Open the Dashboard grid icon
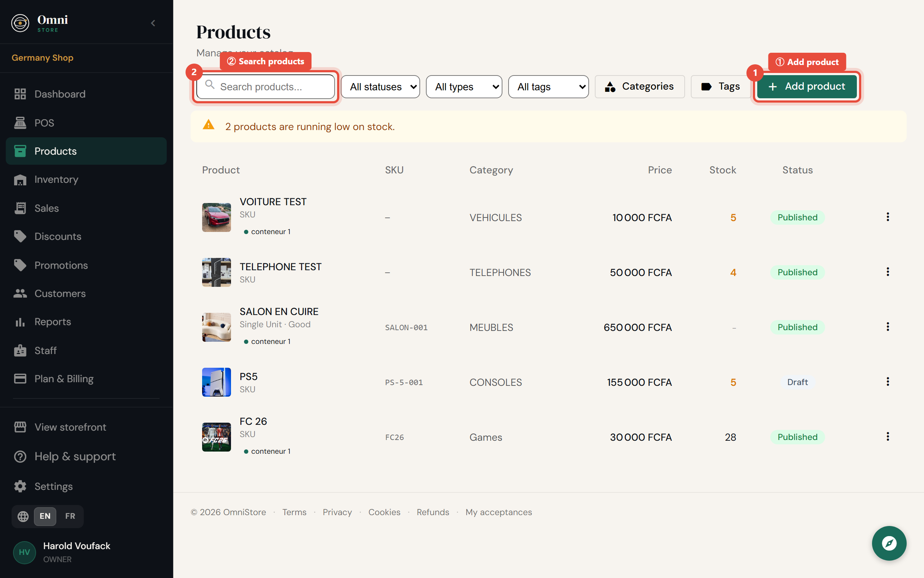This screenshot has width=924, height=578. pos(20,94)
